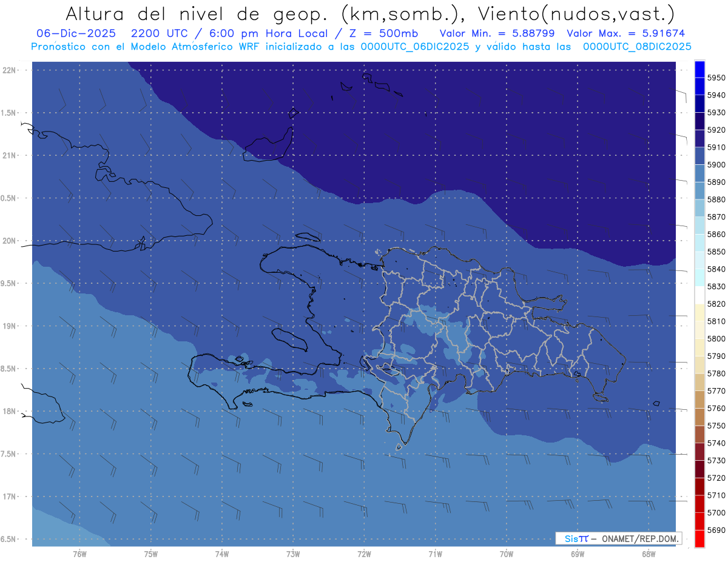Image resolution: width=728 pixels, height=562 pixels.
Task: Click the latitude label "8.5N"
Action: (8, 369)
